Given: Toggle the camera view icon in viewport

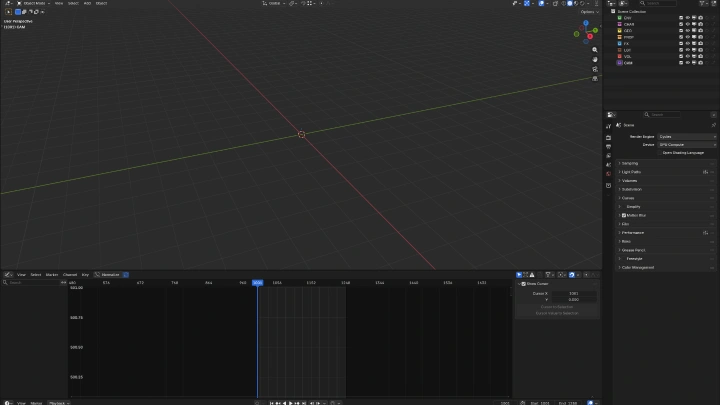Looking at the screenshot, I should pyautogui.click(x=595, y=69).
